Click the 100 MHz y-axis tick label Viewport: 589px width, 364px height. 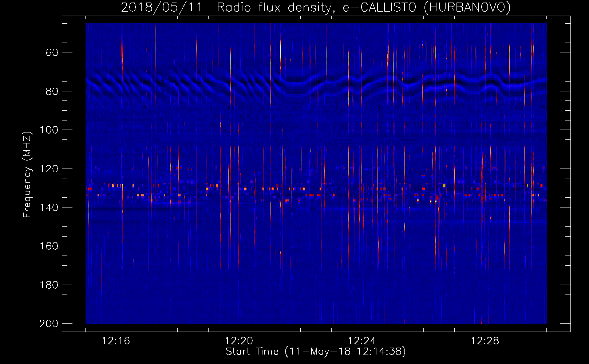pyautogui.click(x=49, y=130)
